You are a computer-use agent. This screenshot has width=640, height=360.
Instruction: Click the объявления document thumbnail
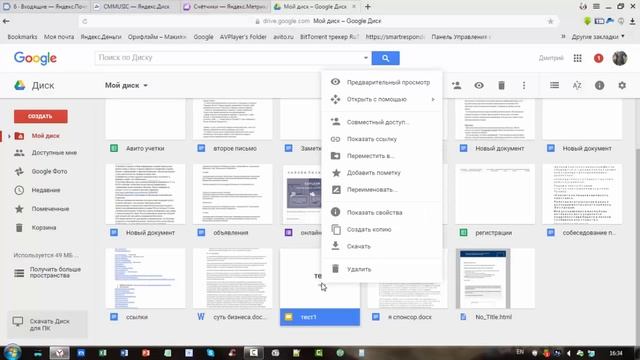tap(233, 194)
